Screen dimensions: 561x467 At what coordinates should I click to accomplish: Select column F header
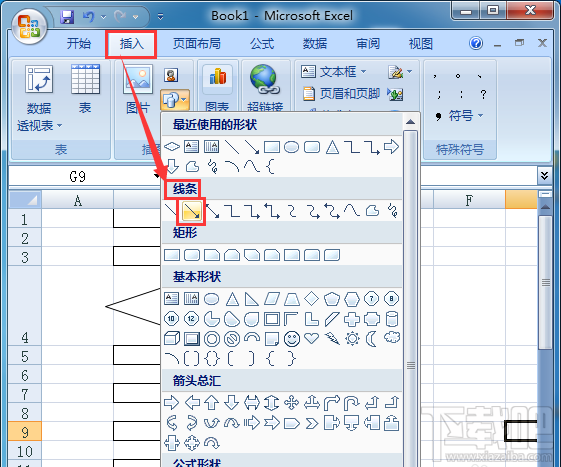469,200
